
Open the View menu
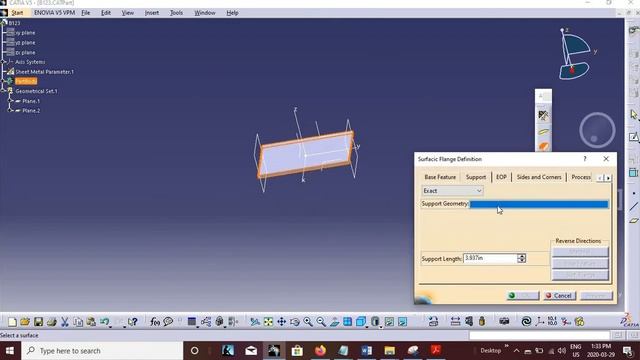[128, 13]
